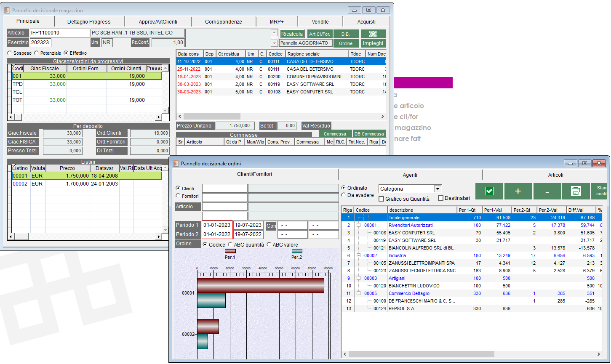
Task: Click the Ricalcola button
Action: coord(292,34)
